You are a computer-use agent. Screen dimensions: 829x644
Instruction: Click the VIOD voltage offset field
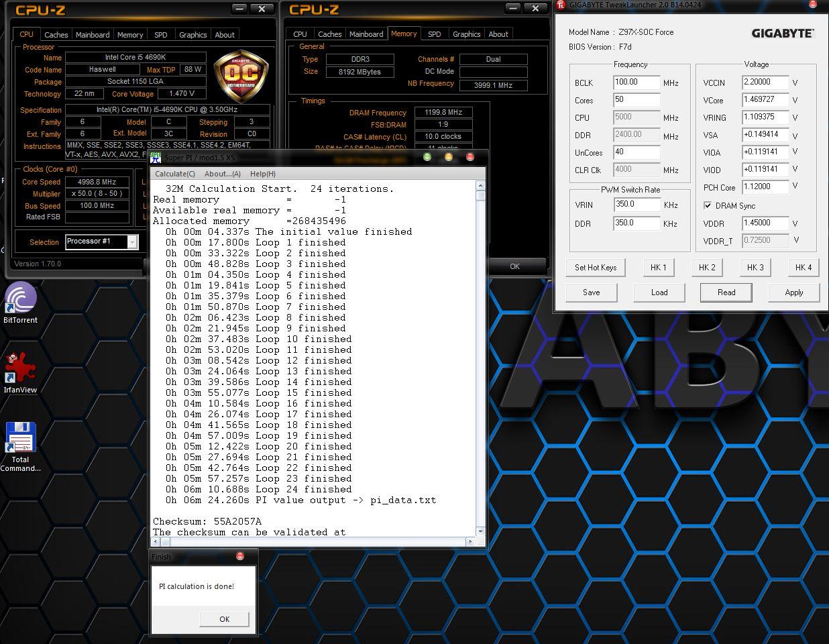(x=765, y=170)
